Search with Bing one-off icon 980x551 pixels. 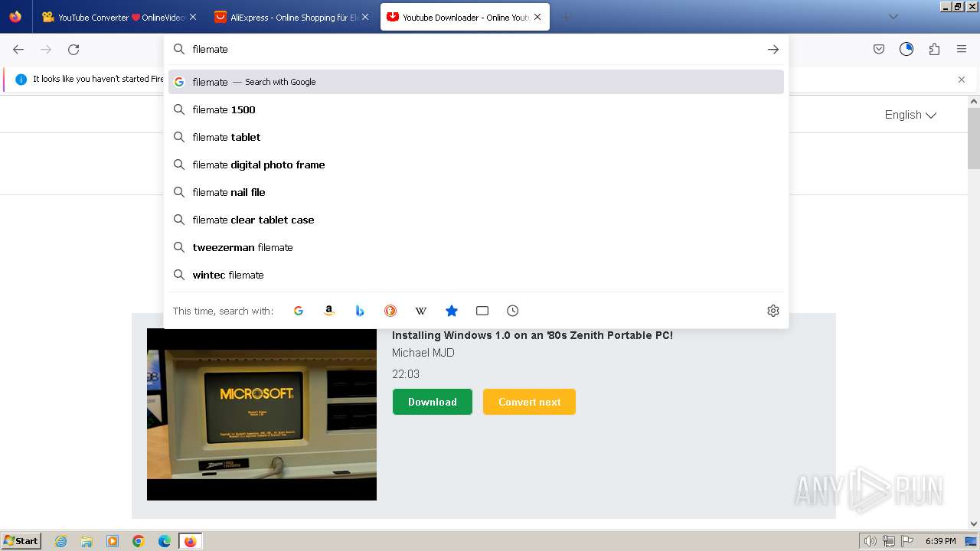(x=360, y=311)
